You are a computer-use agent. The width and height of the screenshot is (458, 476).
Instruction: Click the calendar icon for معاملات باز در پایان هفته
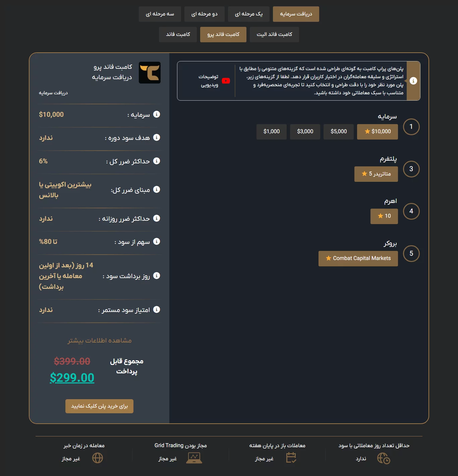pos(291,458)
